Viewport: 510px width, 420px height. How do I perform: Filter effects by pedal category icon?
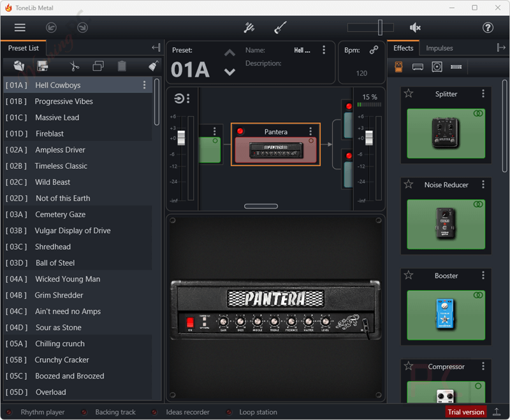point(398,67)
